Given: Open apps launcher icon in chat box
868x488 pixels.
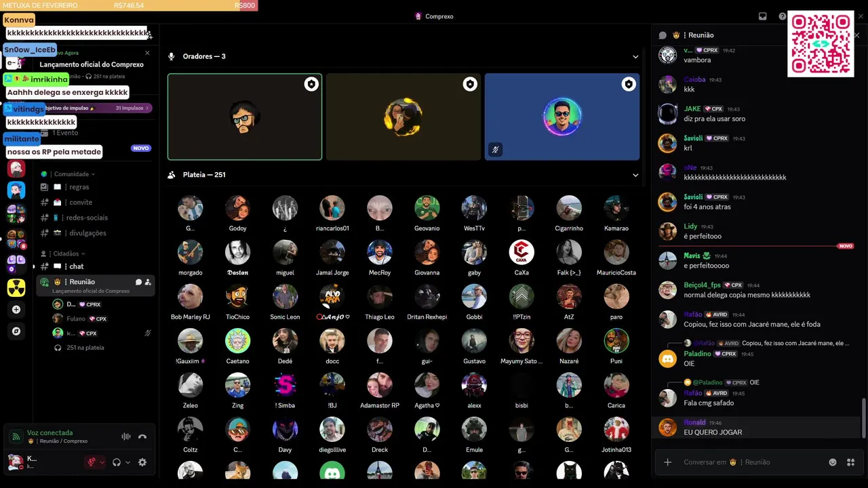Looking at the screenshot, I should pyautogui.click(x=850, y=462).
